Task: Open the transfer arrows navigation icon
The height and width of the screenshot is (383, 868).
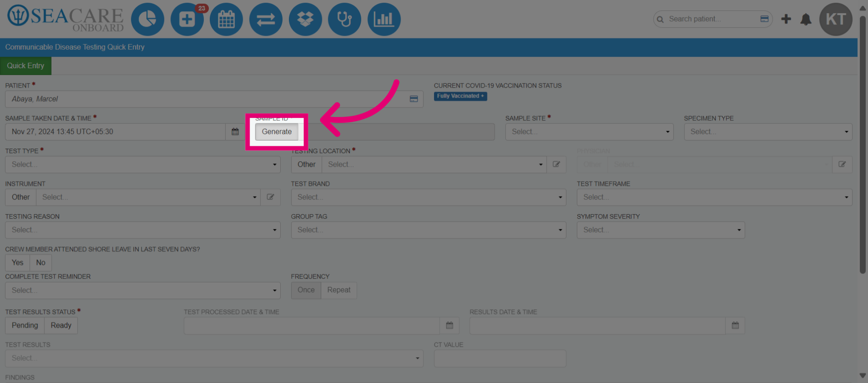Action: [x=266, y=19]
